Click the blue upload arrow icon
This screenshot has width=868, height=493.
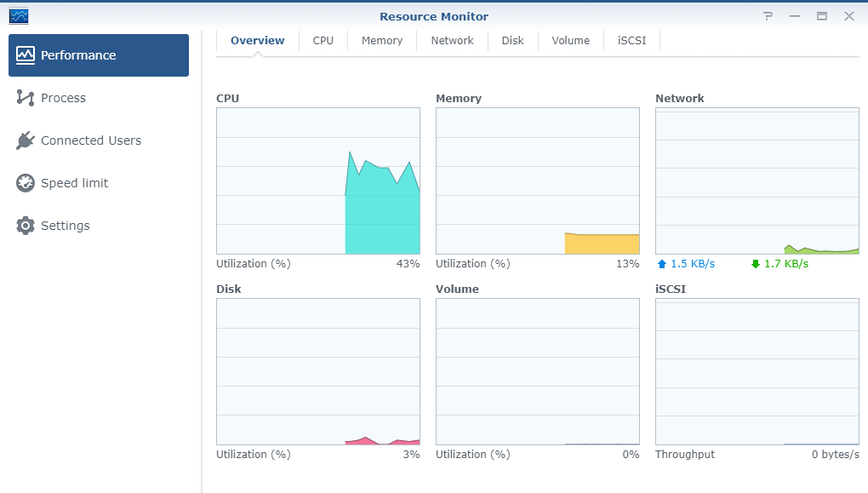661,264
